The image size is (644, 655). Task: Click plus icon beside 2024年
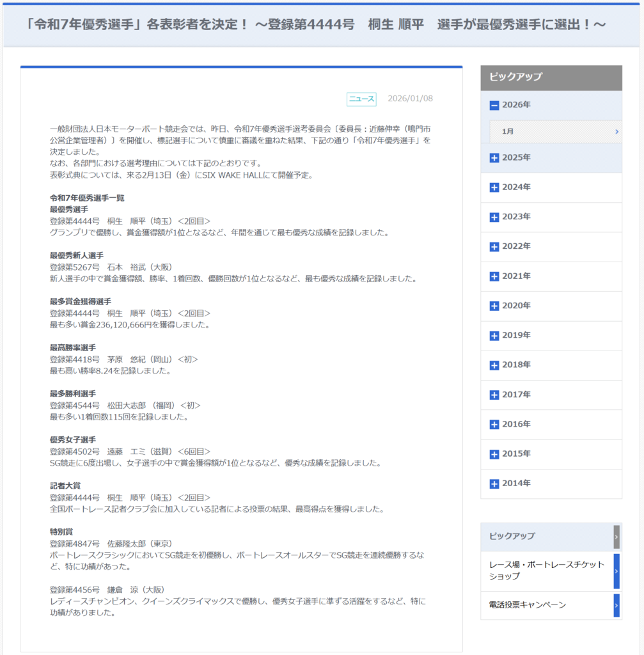tap(494, 187)
